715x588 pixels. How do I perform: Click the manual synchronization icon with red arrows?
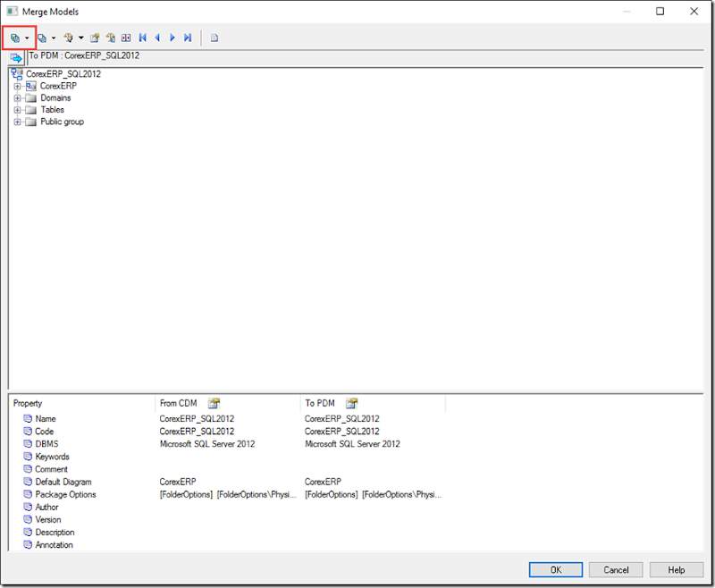(126, 38)
